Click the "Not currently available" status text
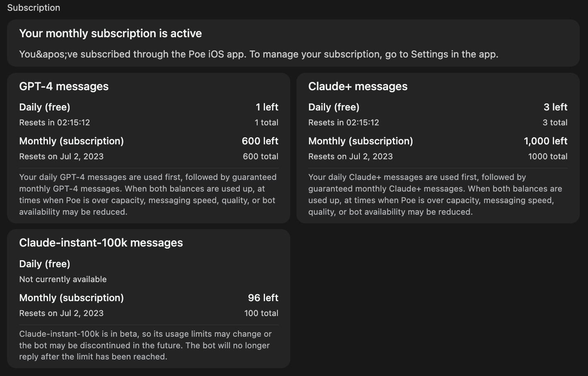 63,279
